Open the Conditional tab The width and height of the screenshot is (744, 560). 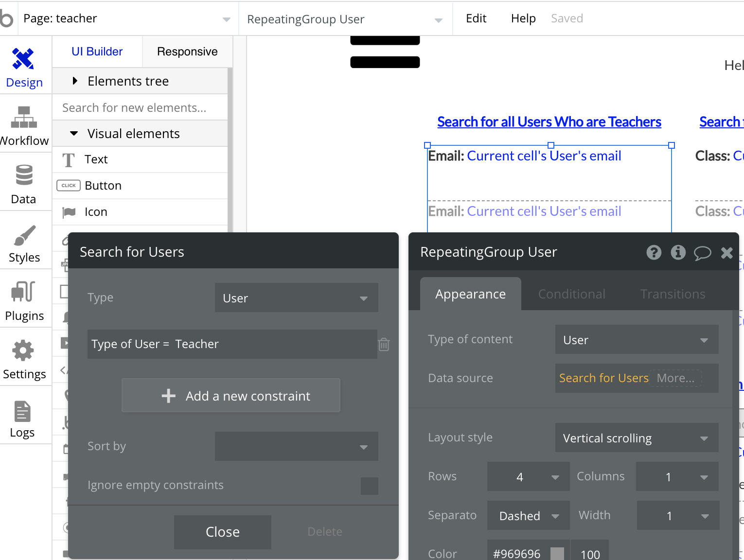[572, 294]
